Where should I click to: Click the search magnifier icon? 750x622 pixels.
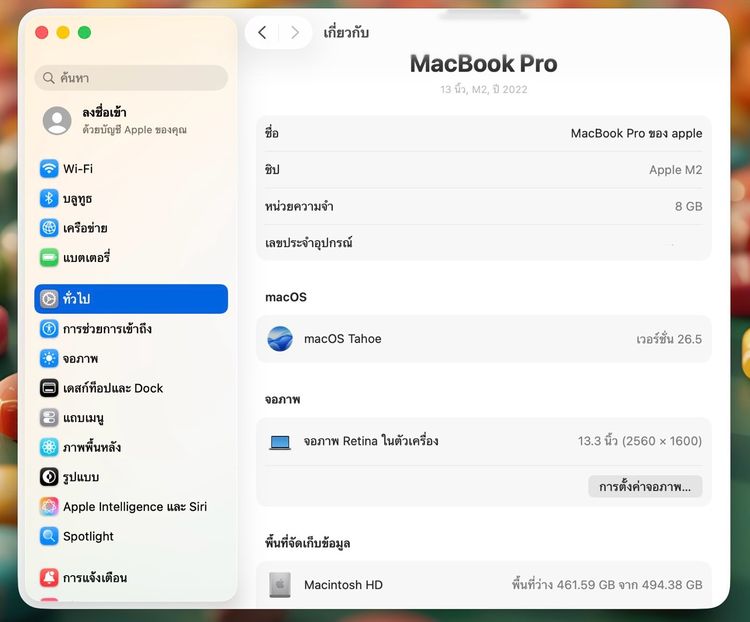point(48,78)
